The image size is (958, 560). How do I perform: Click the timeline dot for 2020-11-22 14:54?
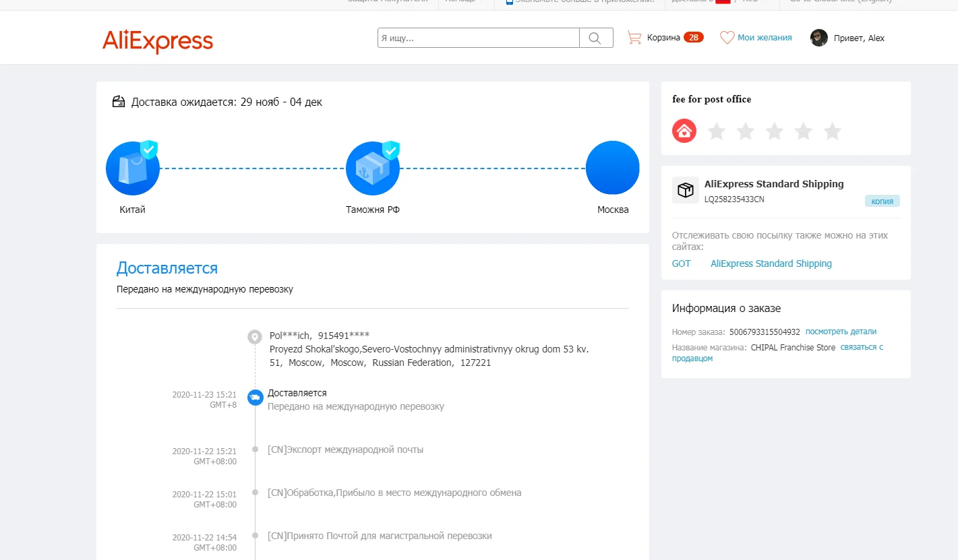tap(255, 536)
